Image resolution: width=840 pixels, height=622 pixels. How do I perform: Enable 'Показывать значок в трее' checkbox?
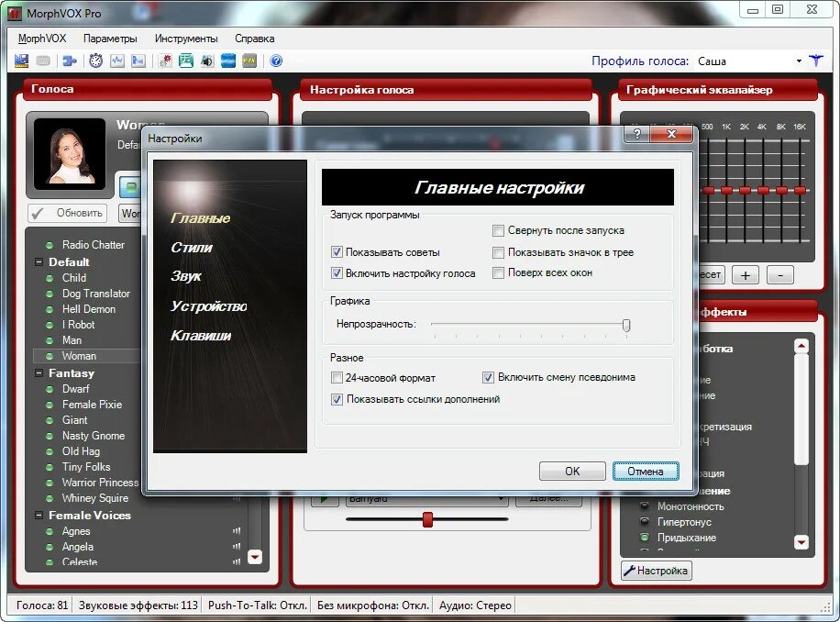pyautogui.click(x=498, y=251)
